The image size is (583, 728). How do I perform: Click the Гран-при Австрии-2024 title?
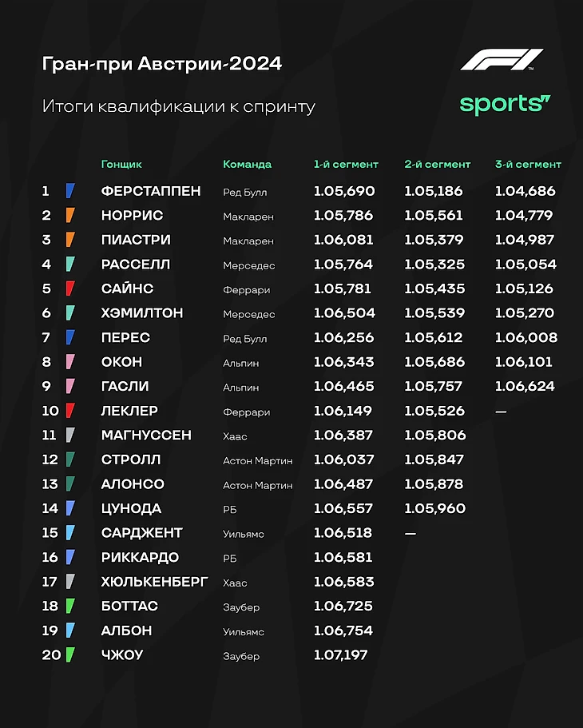[162, 64]
